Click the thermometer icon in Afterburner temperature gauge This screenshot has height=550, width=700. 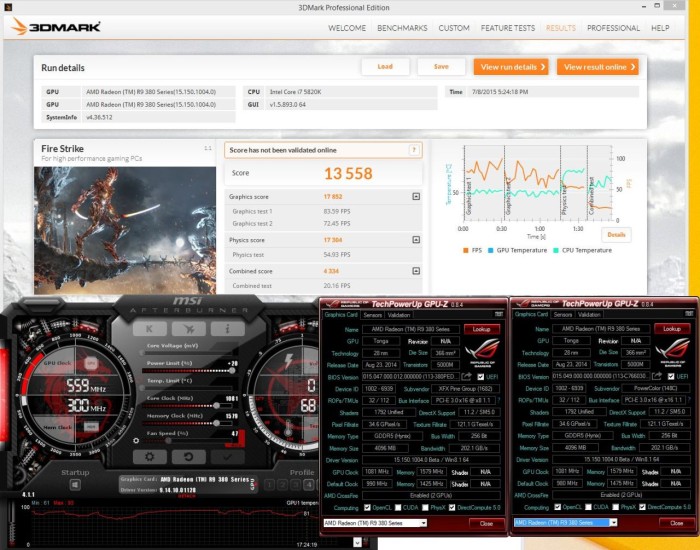coord(289,429)
